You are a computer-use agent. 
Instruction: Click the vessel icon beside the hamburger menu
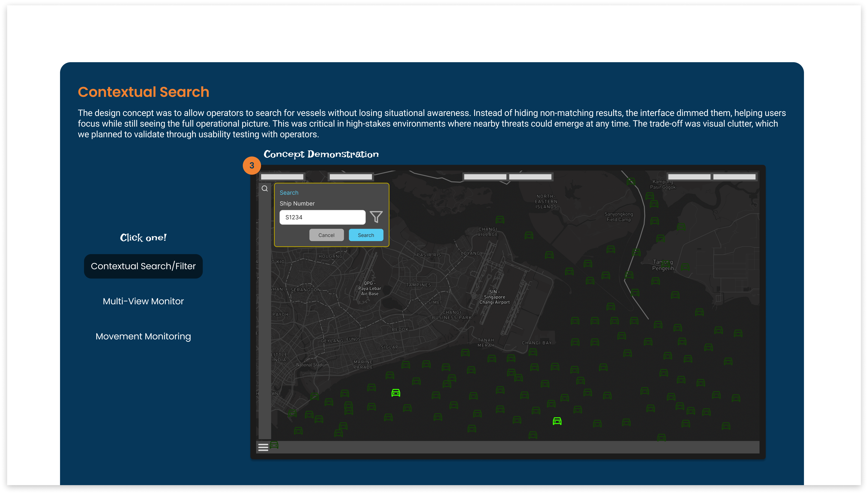[x=274, y=445]
